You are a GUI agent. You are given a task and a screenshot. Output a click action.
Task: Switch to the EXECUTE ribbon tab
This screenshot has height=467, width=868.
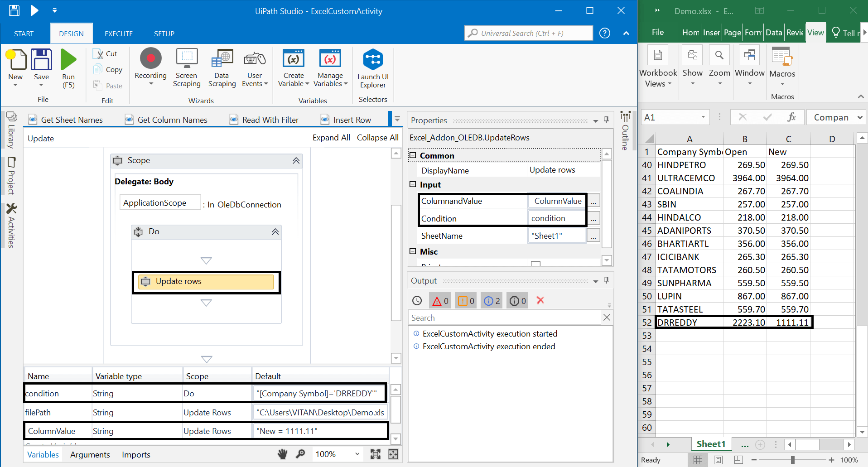coord(119,34)
